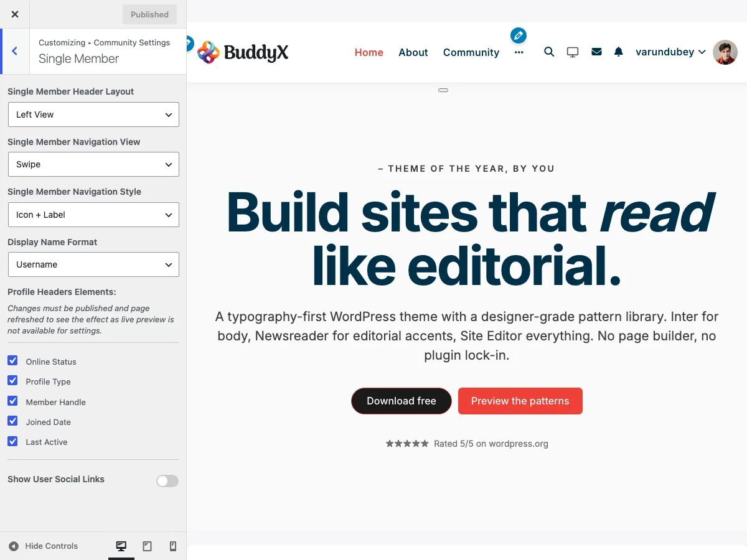This screenshot has width=747, height=560.
Task: Click the Download free button
Action: [x=402, y=401]
